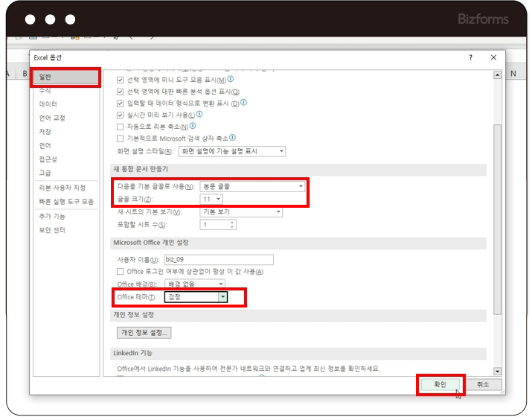The image size is (532, 417).
Task: Toggle 빠른 분석 옵션 표시 checkbox
Action: coord(120,92)
